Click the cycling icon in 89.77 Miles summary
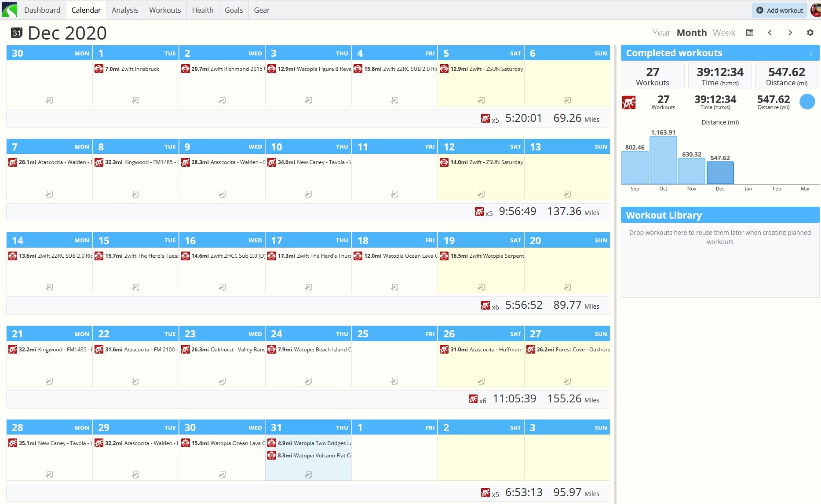The width and height of the screenshot is (821, 504). pos(485,305)
